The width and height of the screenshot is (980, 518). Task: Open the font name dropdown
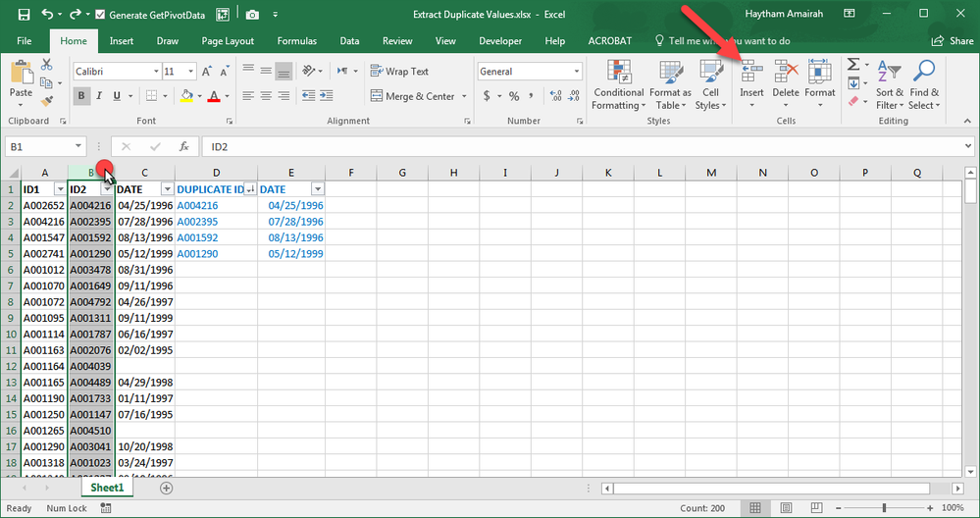point(156,72)
